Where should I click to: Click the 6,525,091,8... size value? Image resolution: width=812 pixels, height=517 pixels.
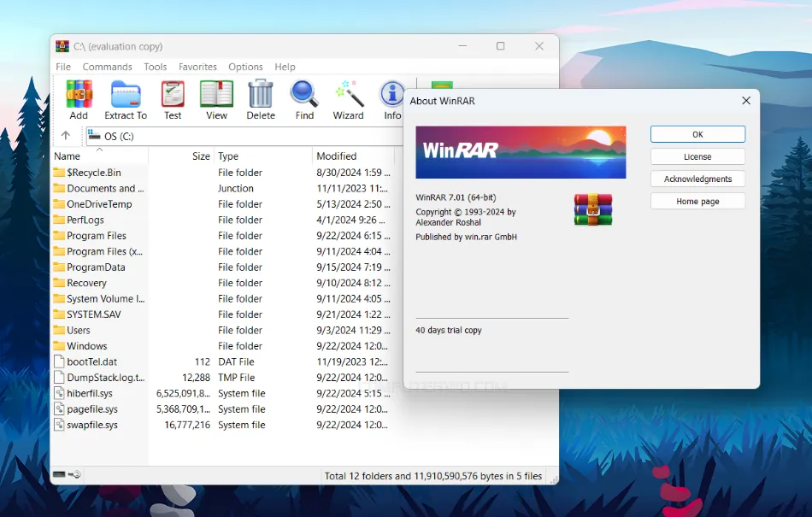pyautogui.click(x=183, y=393)
